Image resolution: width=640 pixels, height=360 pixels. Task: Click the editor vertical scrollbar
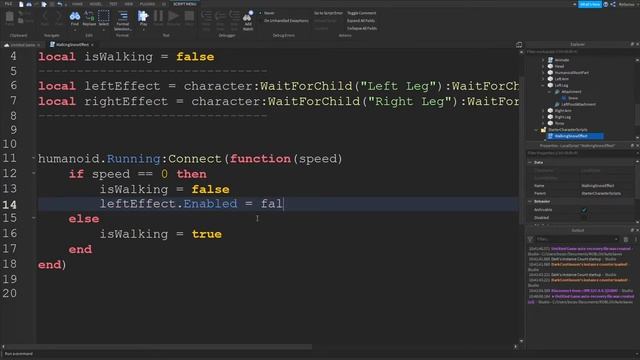[521, 149]
